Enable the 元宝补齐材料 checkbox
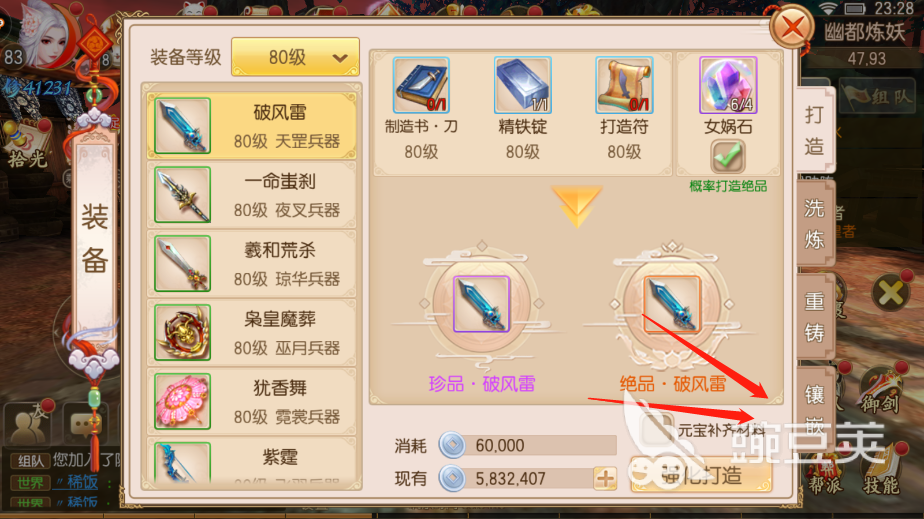 point(657,429)
